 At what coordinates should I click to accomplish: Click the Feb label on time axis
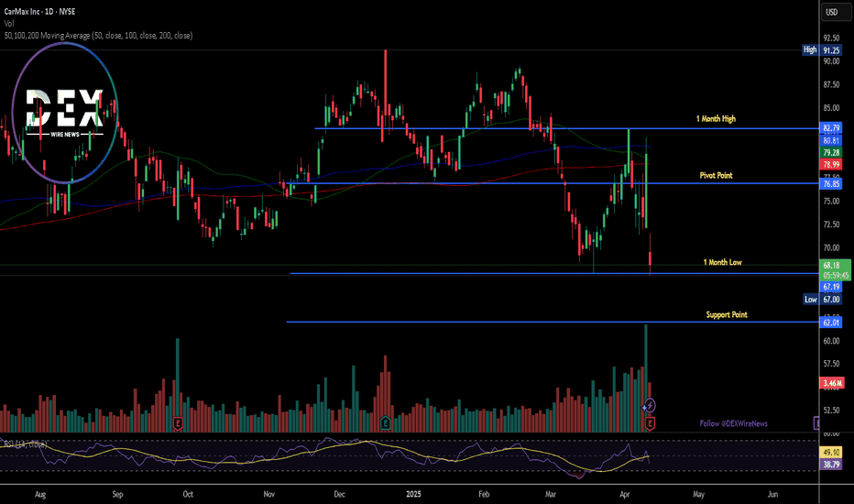[x=484, y=495]
